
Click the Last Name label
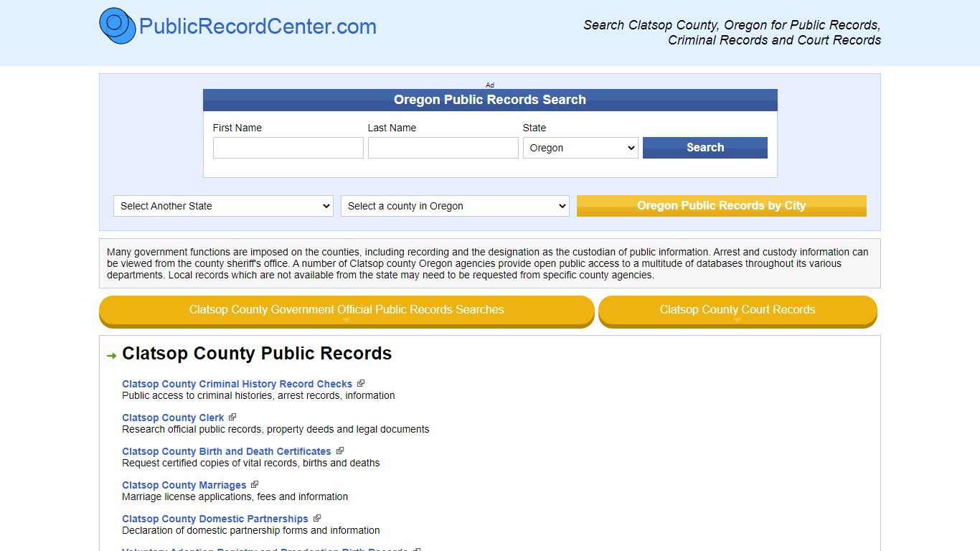(x=392, y=128)
